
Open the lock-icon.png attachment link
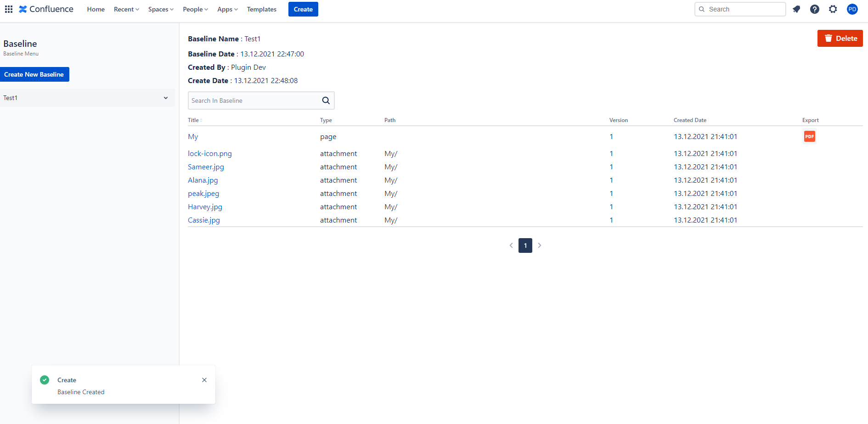tap(209, 154)
